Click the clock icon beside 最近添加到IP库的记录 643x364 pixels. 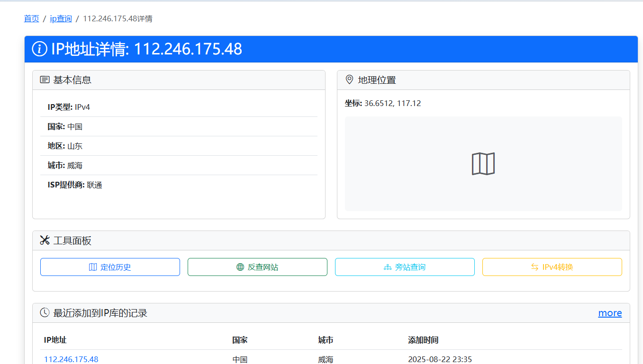(44, 312)
